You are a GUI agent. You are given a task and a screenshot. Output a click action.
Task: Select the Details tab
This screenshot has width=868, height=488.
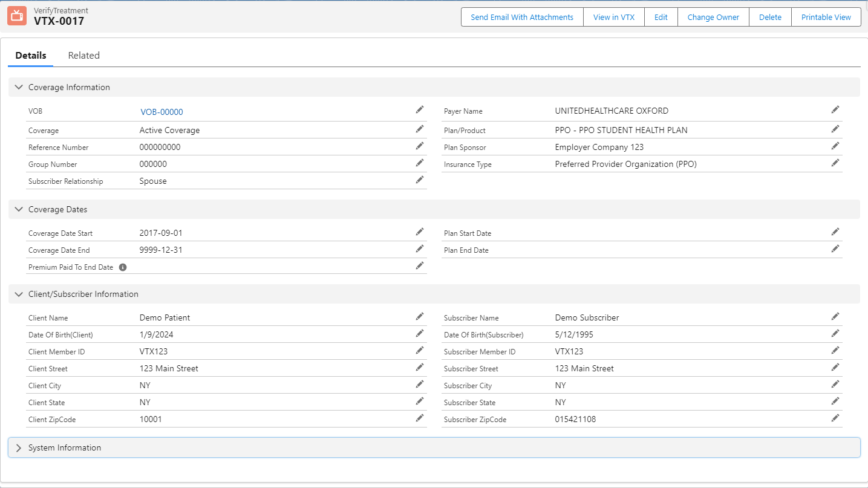(31, 56)
